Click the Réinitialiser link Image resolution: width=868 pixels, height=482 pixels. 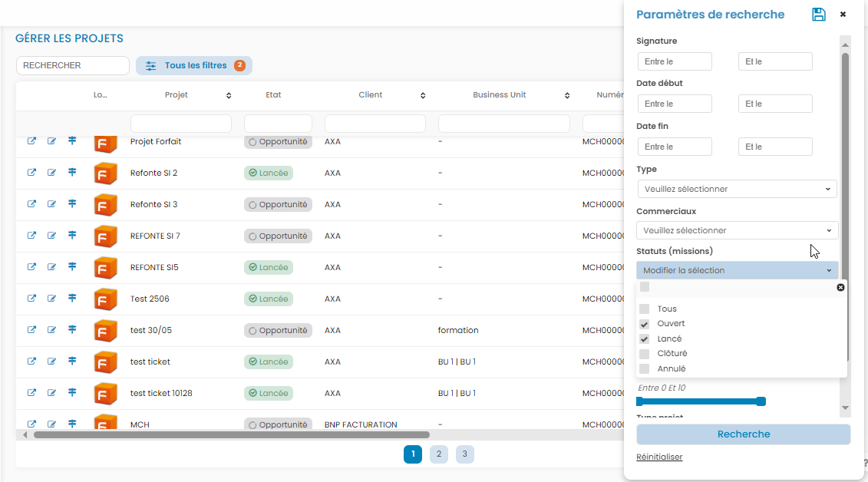(659, 457)
